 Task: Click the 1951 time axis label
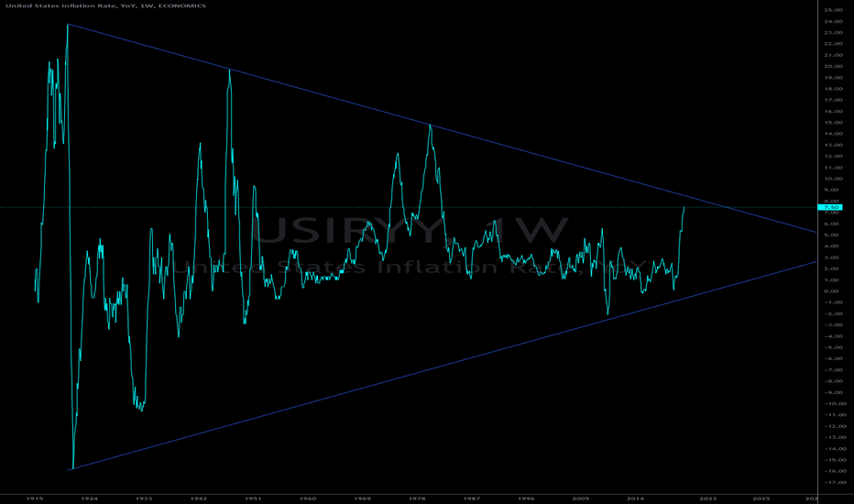[x=253, y=499]
